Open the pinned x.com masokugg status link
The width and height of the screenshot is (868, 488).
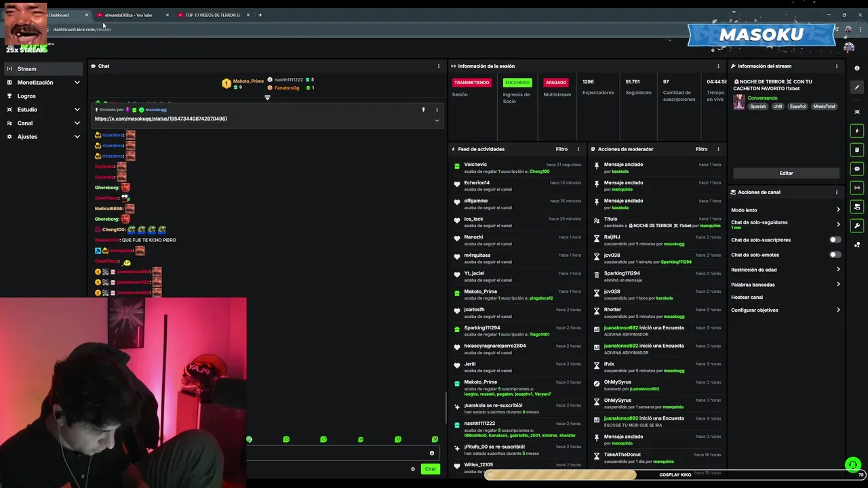(x=161, y=119)
